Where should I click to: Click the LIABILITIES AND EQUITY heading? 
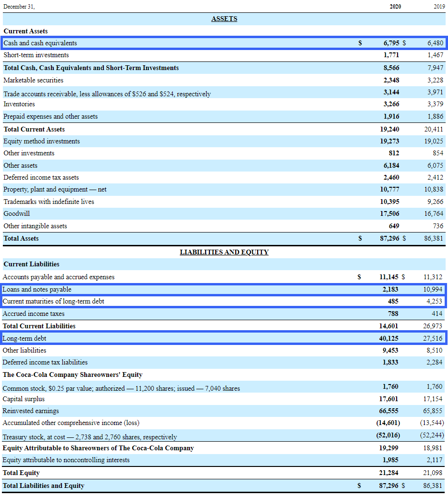224,252
